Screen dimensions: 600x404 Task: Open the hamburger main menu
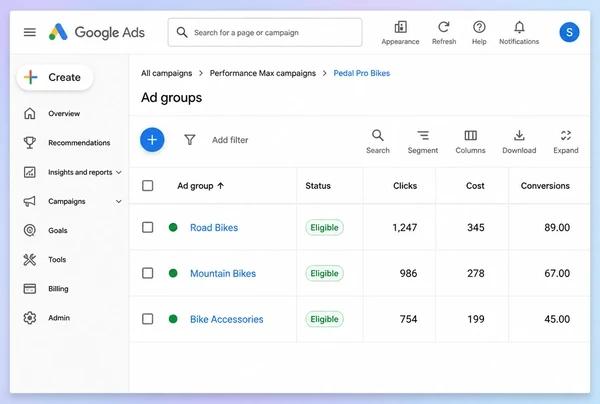(30, 32)
